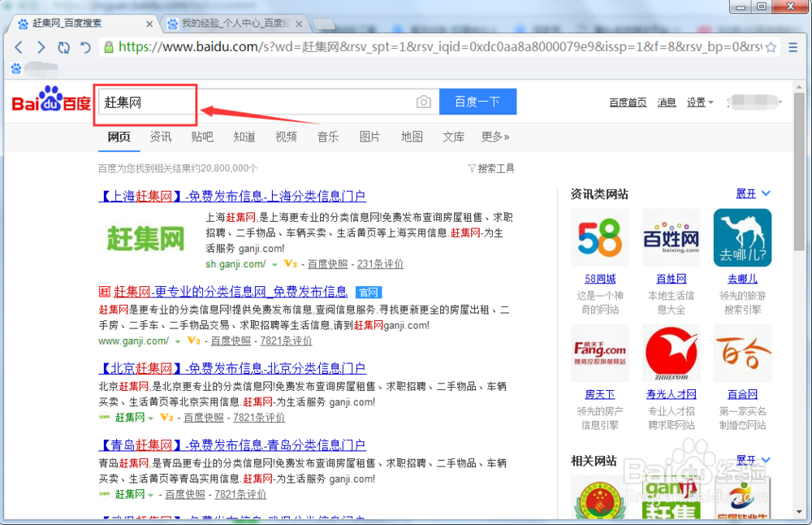The height and width of the screenshot is (525, 812).
Task: Select the 图片 search category
Action: [369, 137]
